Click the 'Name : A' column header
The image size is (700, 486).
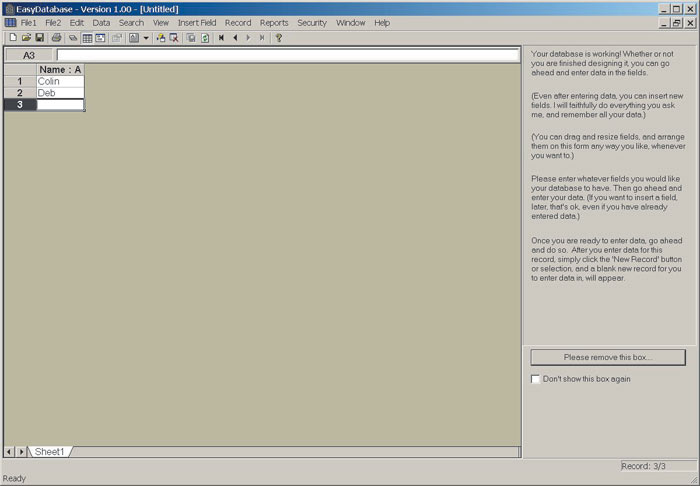pyautogui.click(x=60, y=70)
